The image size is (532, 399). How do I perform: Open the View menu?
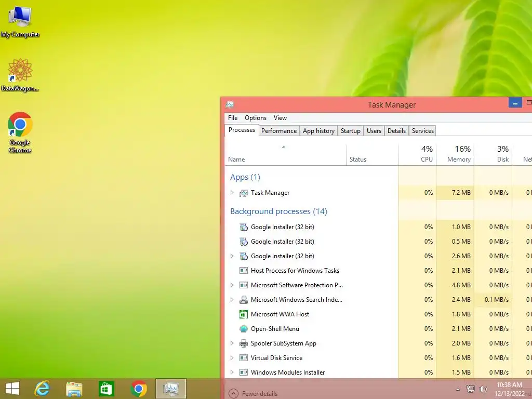[x=280, y=118]
